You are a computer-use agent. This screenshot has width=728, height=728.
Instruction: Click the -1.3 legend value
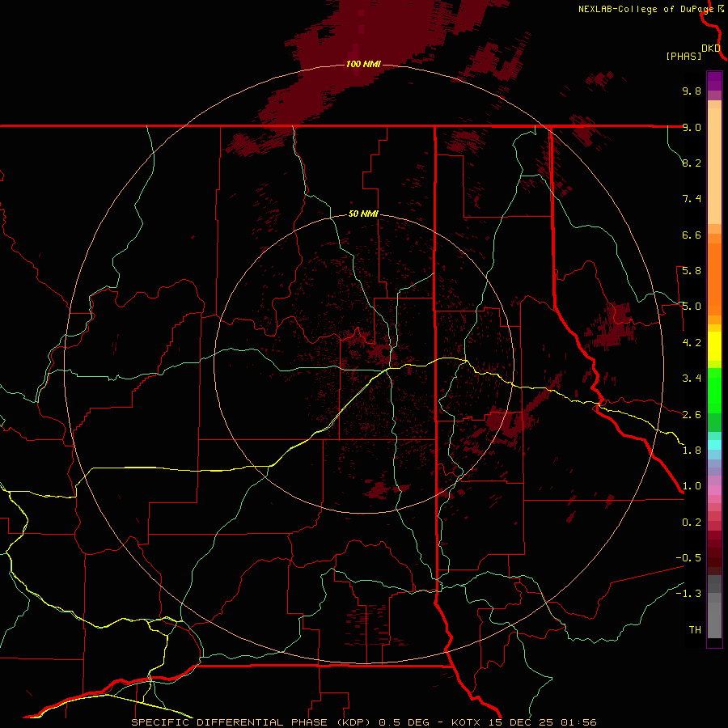(x=688, y=594)
